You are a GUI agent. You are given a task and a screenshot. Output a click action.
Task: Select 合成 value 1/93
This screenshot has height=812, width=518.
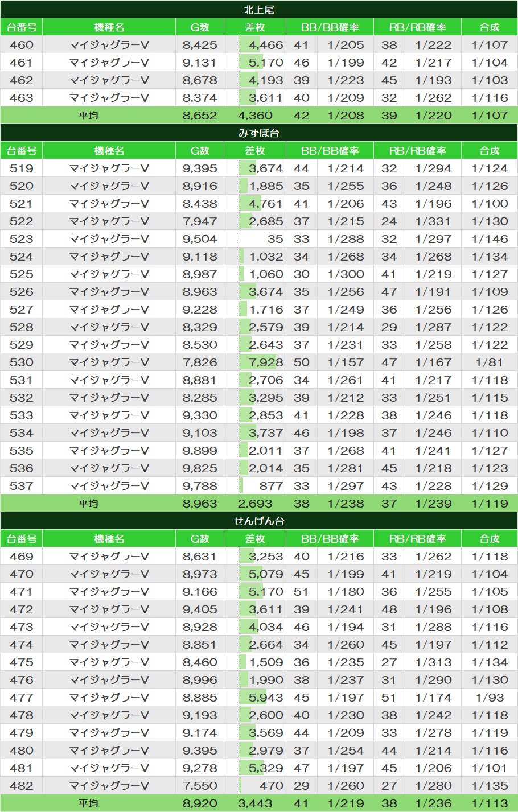coord(490,698)
